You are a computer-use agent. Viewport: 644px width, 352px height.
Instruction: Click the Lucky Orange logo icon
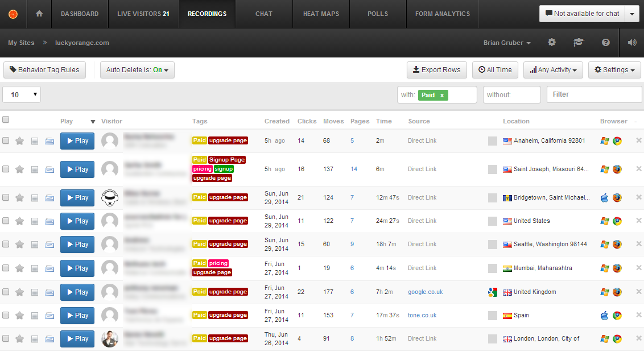(13, 14)
